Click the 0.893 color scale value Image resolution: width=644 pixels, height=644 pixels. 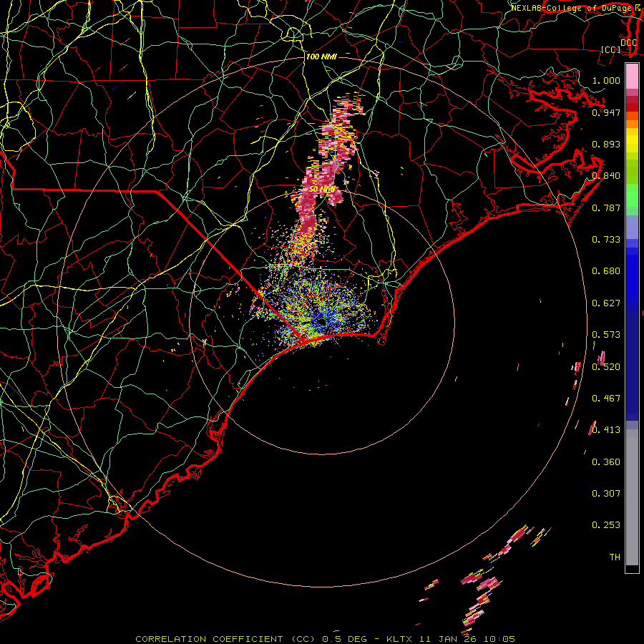point(606,144)
